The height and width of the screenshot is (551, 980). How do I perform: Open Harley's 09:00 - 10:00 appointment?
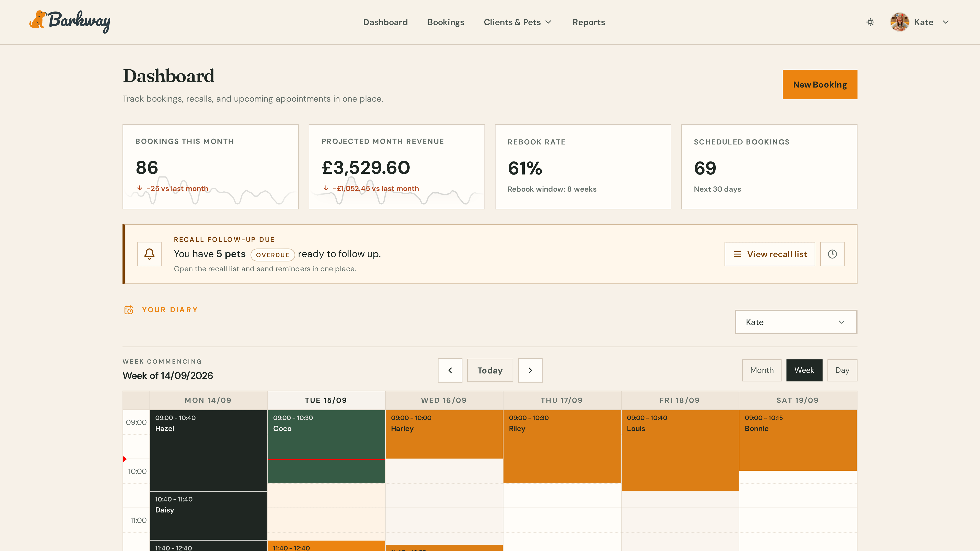pos(444,434)
